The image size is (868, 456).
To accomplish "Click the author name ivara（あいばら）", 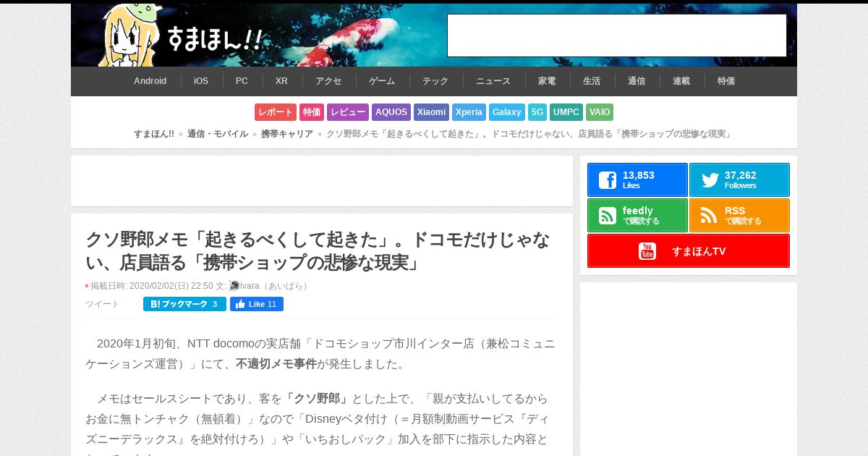I will coord(275,286).
